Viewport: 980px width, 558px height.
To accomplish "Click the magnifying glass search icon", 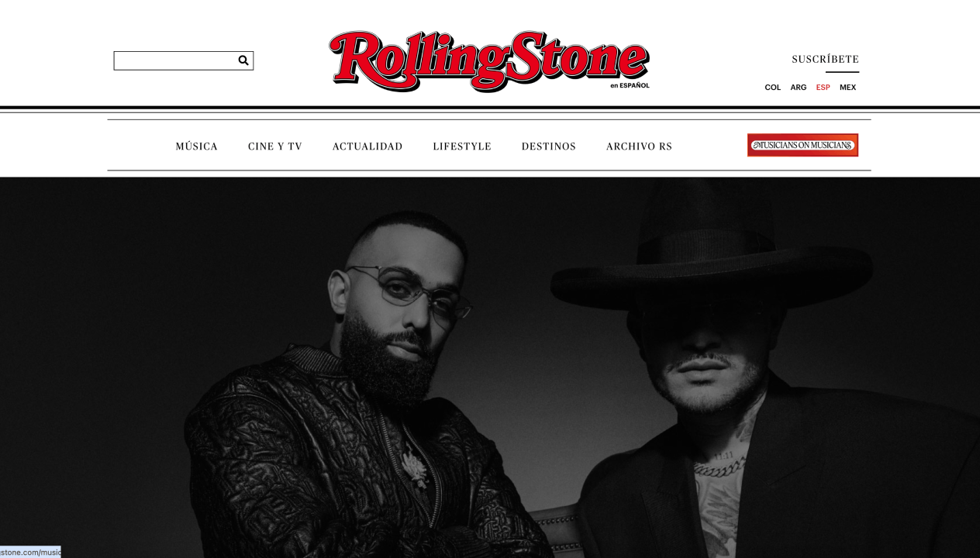I will tap(243, 60).
